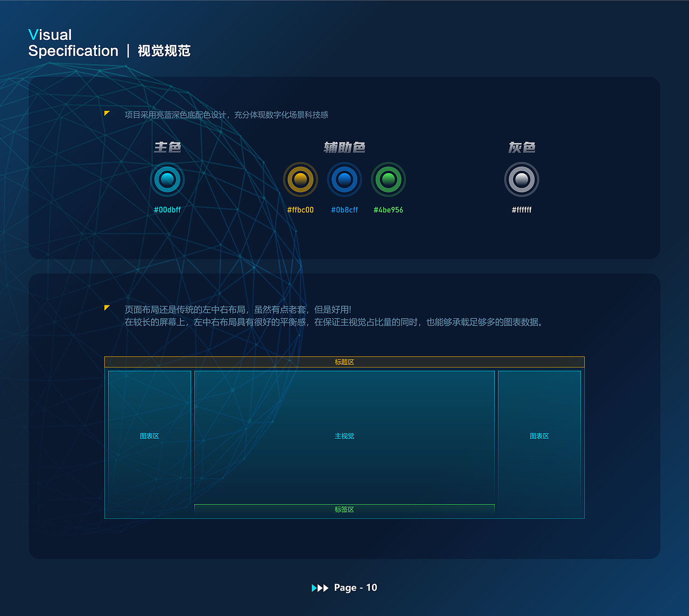Screen dimensions: 689x616
Task: Click the 视觉规范 Chinese title text
Action: point(164,51)
